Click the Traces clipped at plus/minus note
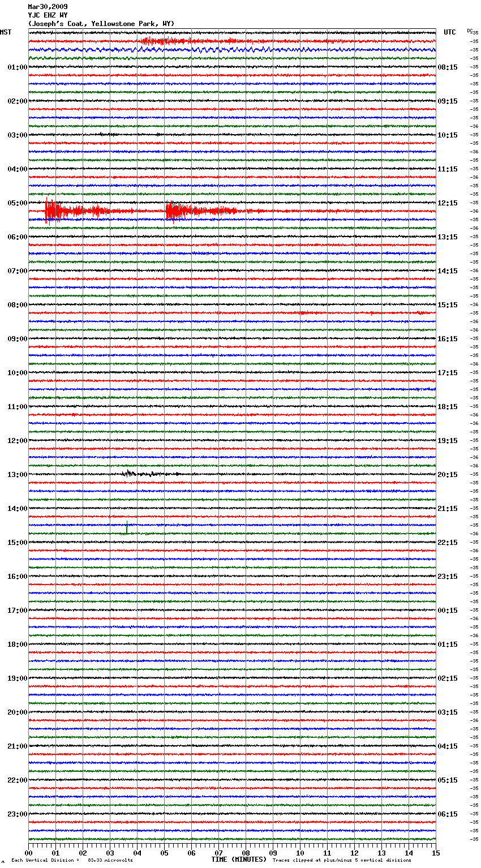 (x=342, y=860)
